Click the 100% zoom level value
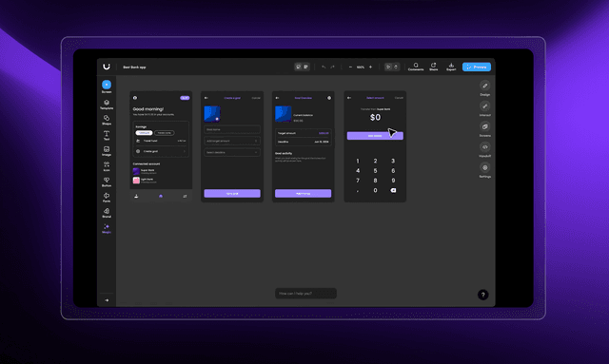609x364 pixels. [361, 67]
